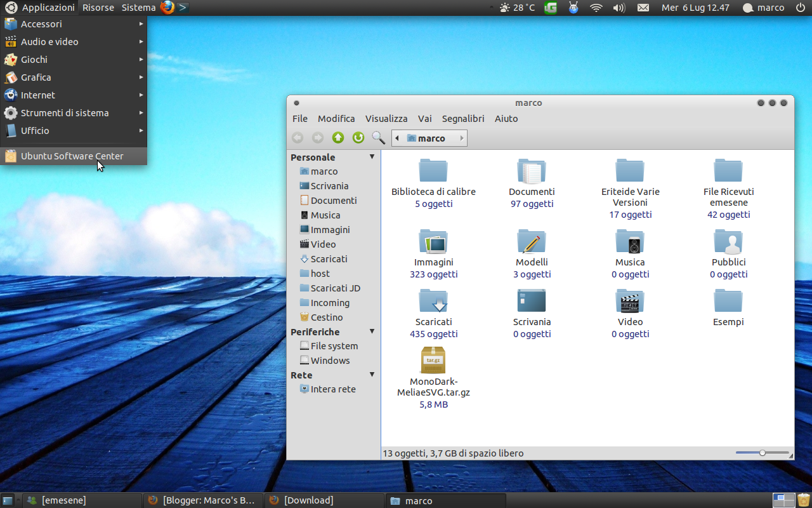Viewport: 812px width, 508px height.
Task: Open the mail envelope icon in the panel
Action: tap(642, 8)
